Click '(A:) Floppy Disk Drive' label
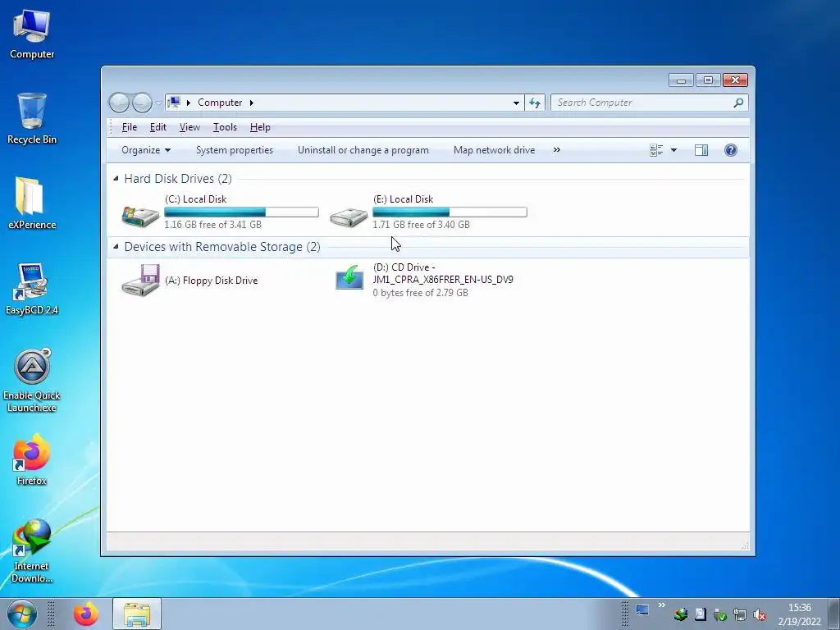This screenshot has width=840, height=630. (211, 281)
